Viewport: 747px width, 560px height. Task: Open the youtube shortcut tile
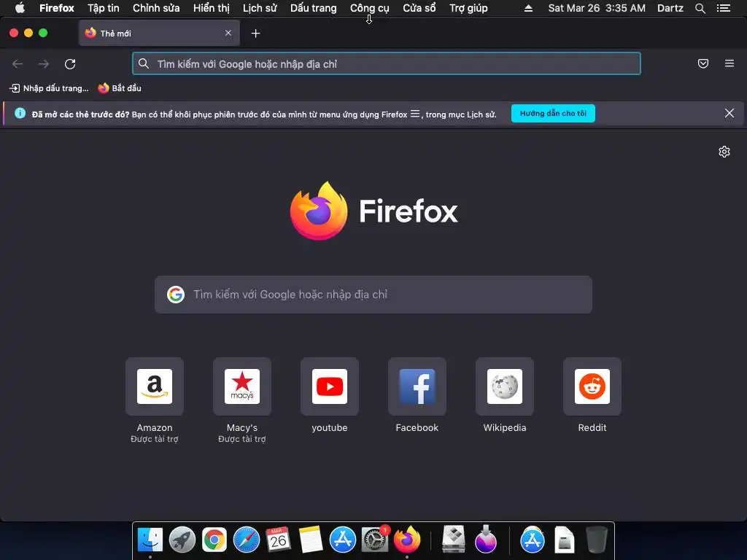point(330,386)
